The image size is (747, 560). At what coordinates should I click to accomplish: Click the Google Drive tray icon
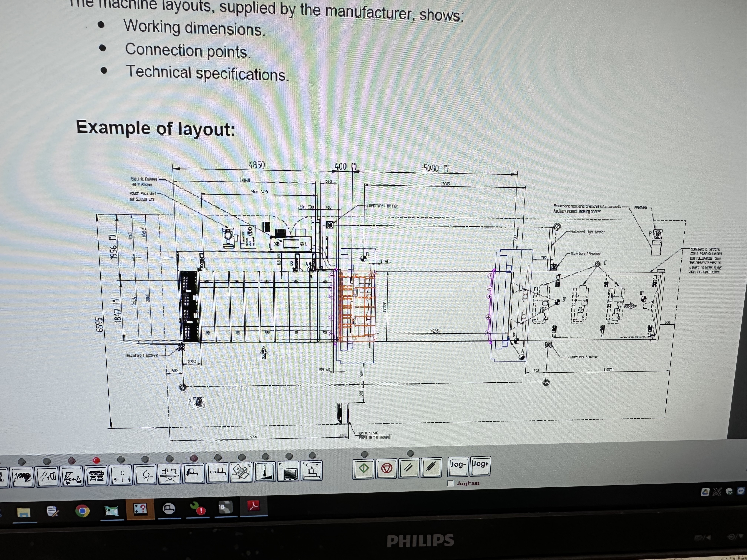[705, 492]
